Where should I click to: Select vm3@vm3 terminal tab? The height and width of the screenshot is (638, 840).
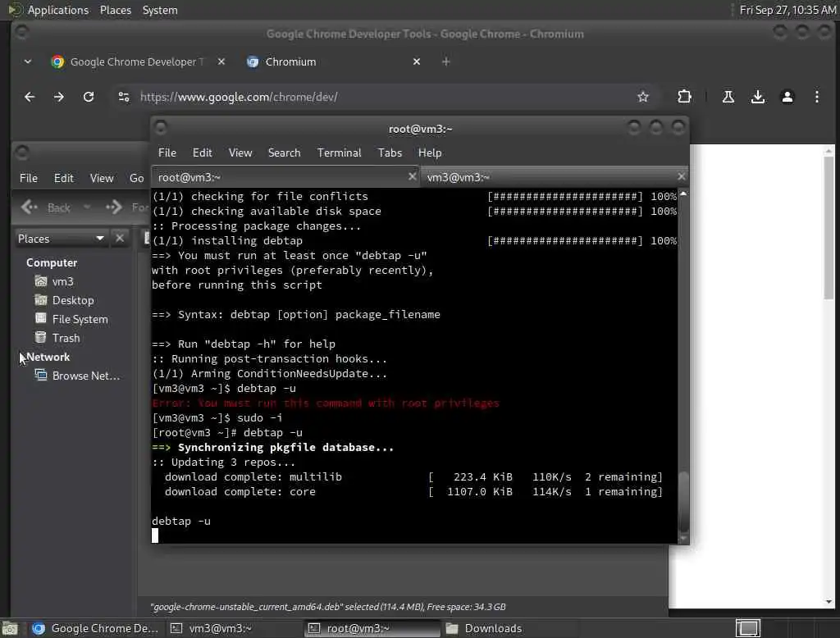tap(554, 177)
